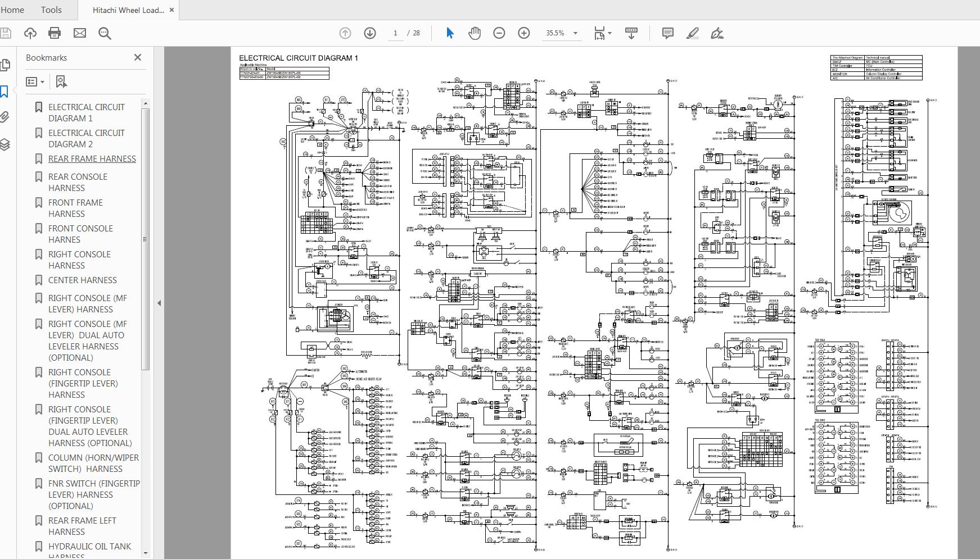Open the ELECTRICAL CIRCUIT DIAGRAM 2 bookmark
Screen dimensions: 980x559
pos(87,138)
